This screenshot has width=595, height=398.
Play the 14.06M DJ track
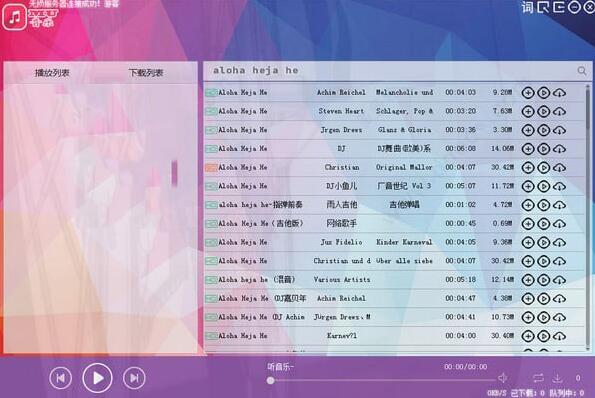point(543,149)
